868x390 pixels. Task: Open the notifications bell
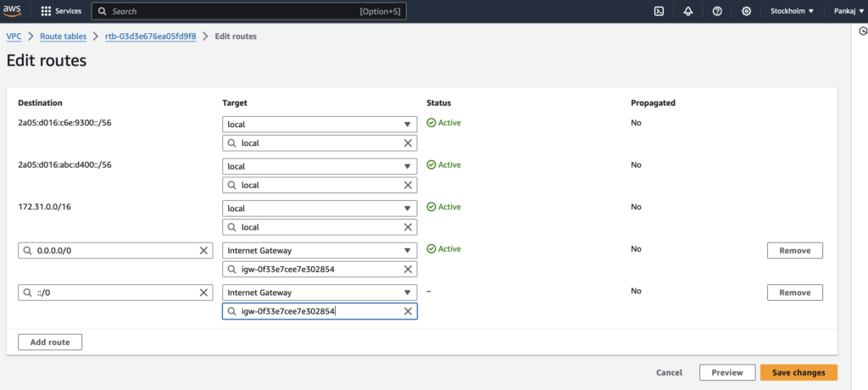tap(688, 11)
